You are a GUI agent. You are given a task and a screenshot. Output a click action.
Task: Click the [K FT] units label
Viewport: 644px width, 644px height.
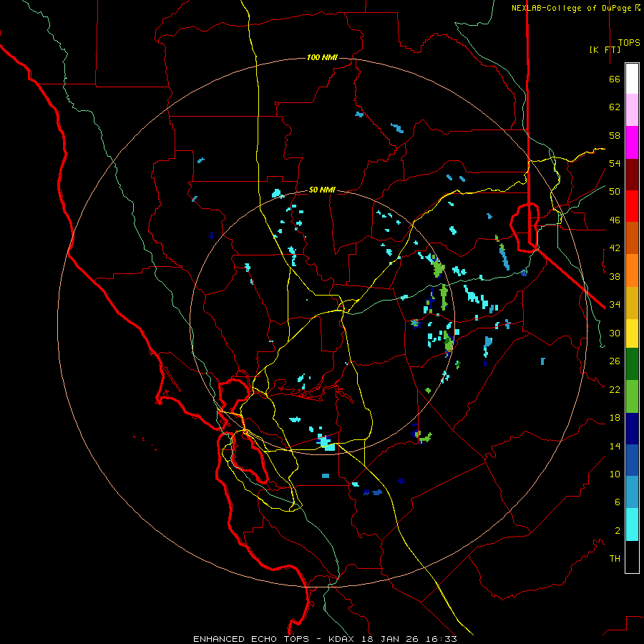pyautogui.click(x=605, y=49)
